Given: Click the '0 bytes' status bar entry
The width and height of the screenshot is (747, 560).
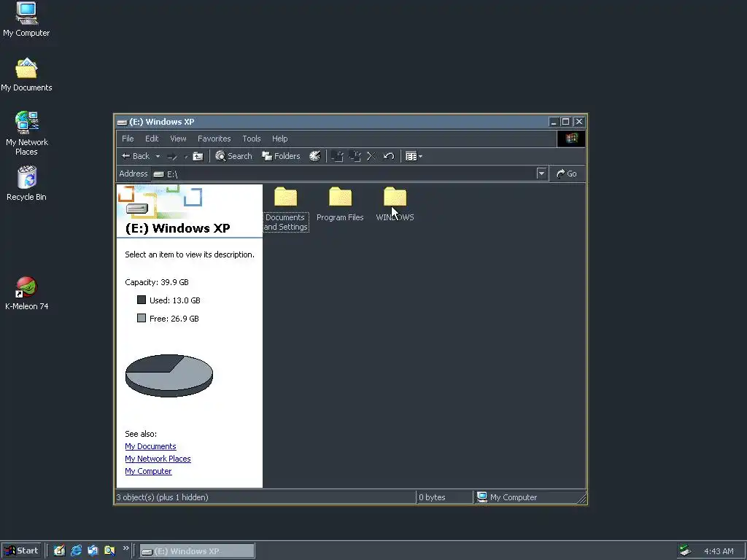Looking at the screenshot, I should click(432, 497).
